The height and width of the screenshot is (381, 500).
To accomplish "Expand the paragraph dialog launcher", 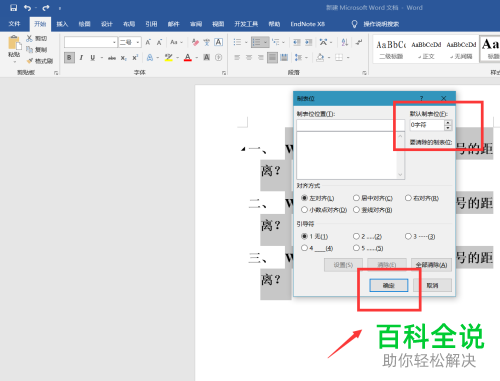I will (364, 73).
